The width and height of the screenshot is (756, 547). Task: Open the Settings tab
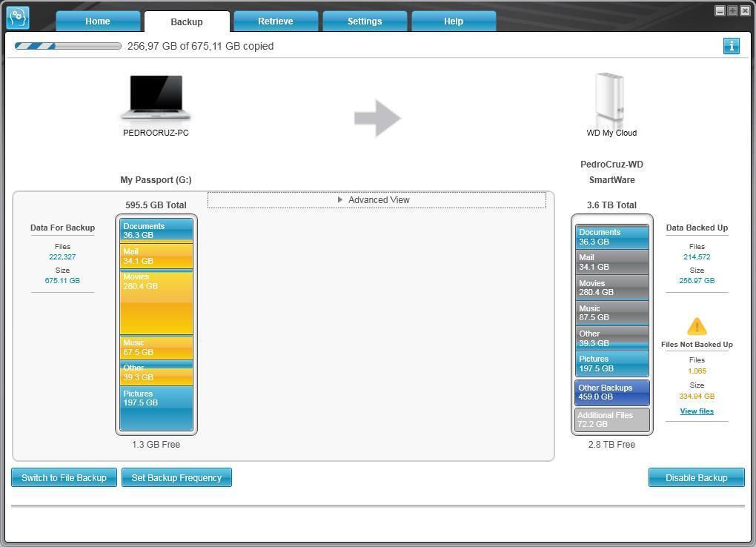(x=365, y=21)
